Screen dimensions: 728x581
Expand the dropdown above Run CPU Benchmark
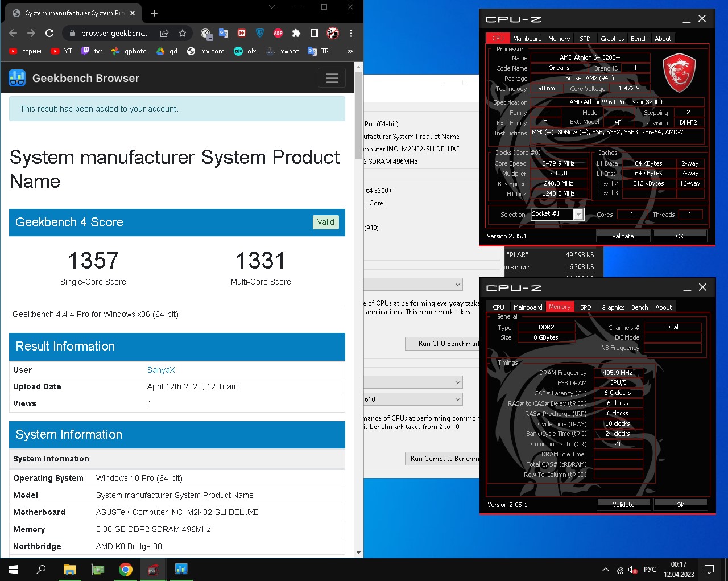pyautogui.click(x=413, y=284)
